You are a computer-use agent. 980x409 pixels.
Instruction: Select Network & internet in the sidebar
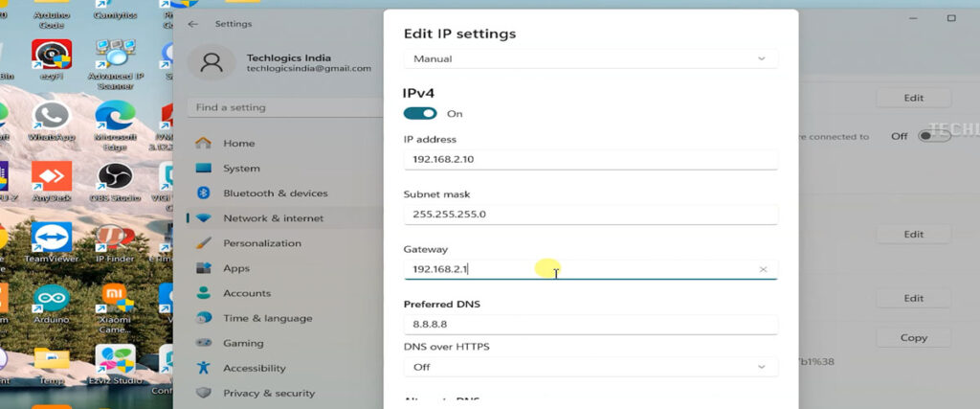point(273,218)
